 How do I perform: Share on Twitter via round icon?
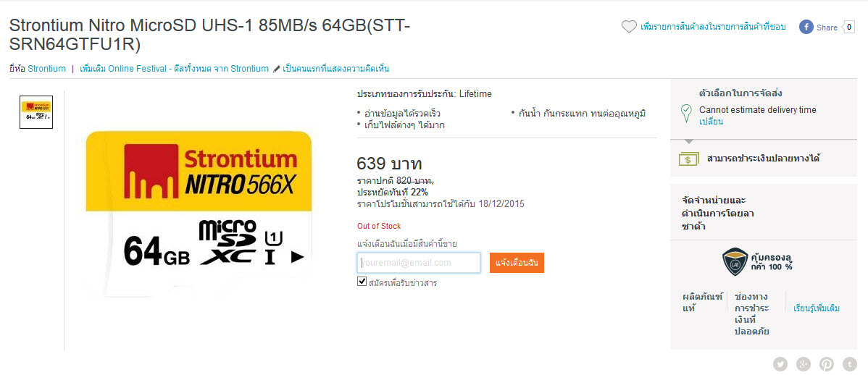780,364
